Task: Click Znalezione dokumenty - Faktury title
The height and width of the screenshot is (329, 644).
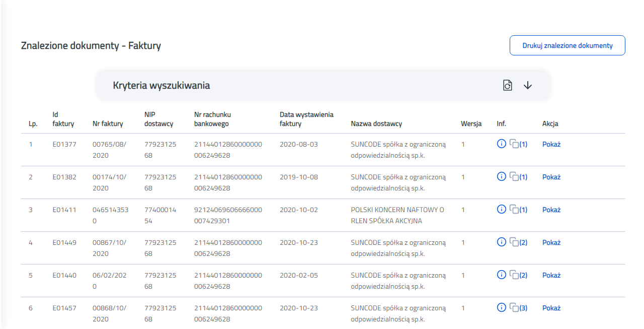Action: (91, 46)
